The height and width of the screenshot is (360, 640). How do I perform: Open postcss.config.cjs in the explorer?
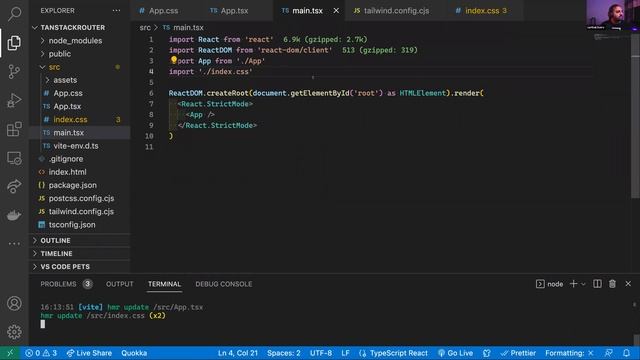pos(80,198)
